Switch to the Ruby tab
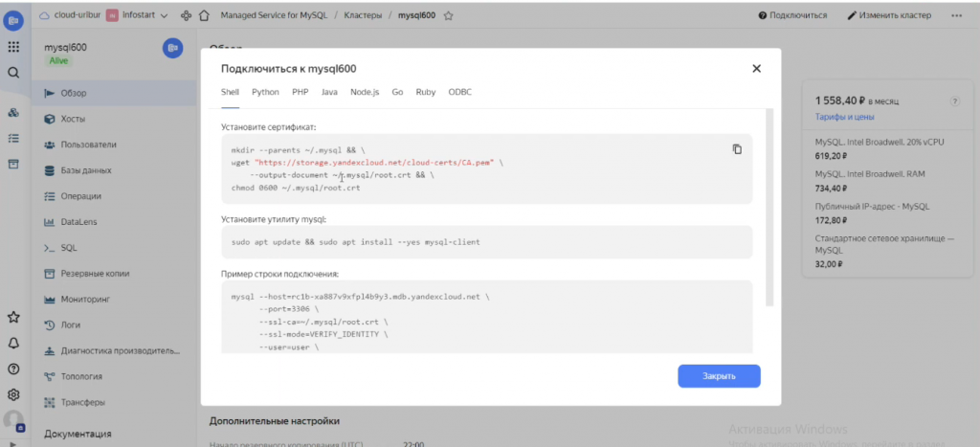 click(x=426, y=92)
